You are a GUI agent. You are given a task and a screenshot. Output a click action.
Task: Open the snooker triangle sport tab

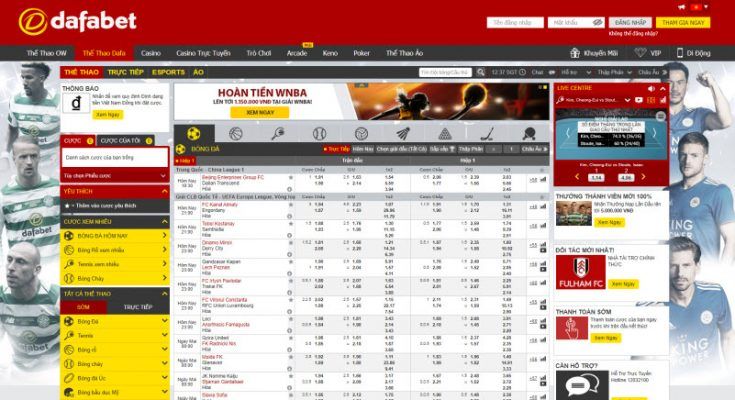(x=445, y=134)
